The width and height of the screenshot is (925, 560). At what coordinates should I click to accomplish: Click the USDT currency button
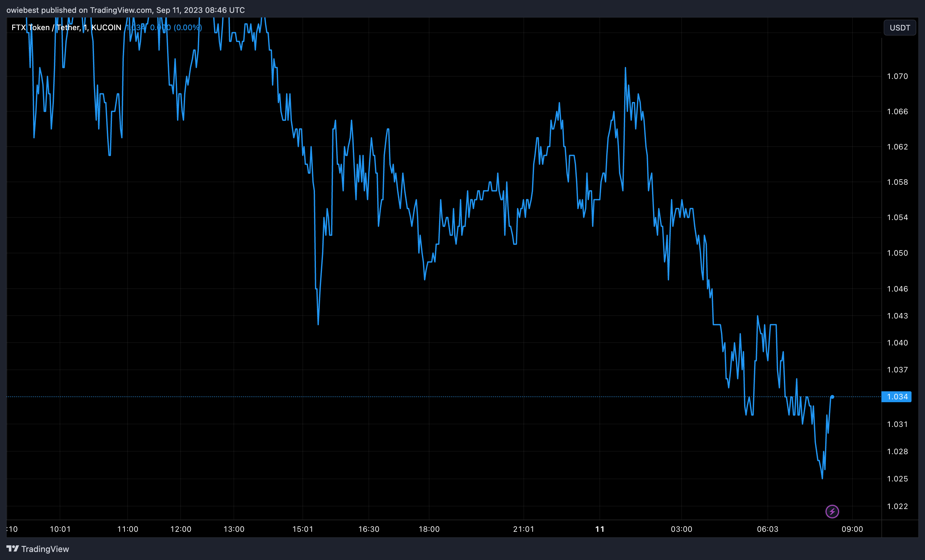click(x=899, y=28)
